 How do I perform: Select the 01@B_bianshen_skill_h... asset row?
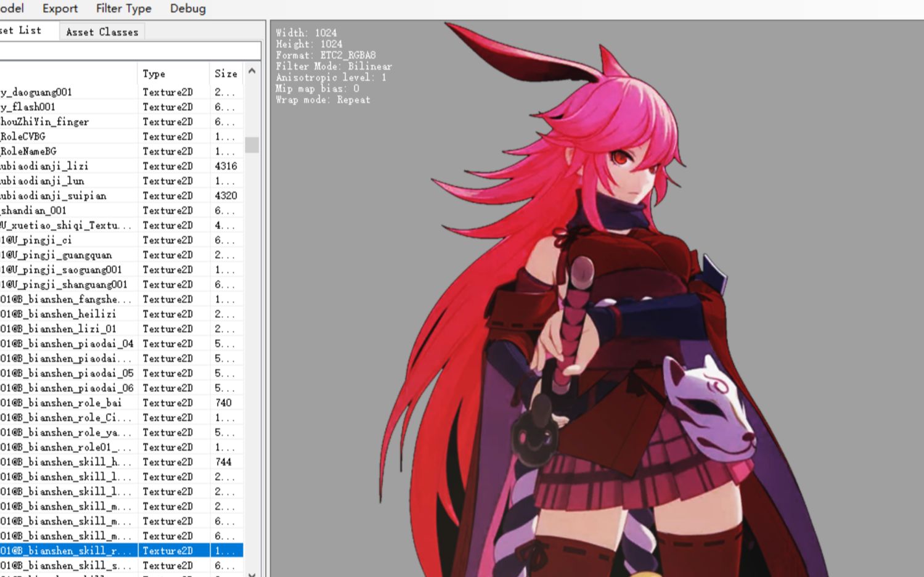[121, 462]
